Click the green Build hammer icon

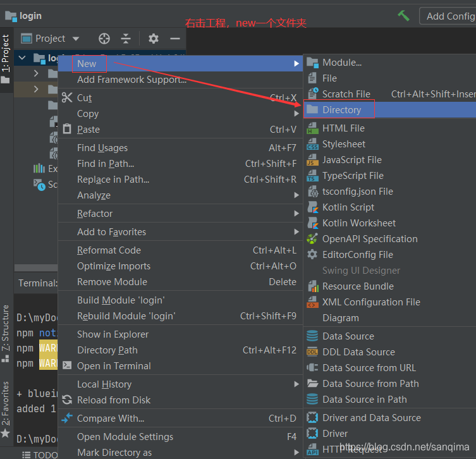403,15
